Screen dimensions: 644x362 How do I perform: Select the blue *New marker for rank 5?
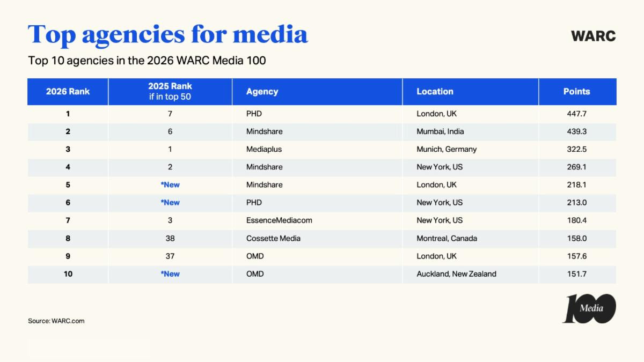tap(170, 184)
